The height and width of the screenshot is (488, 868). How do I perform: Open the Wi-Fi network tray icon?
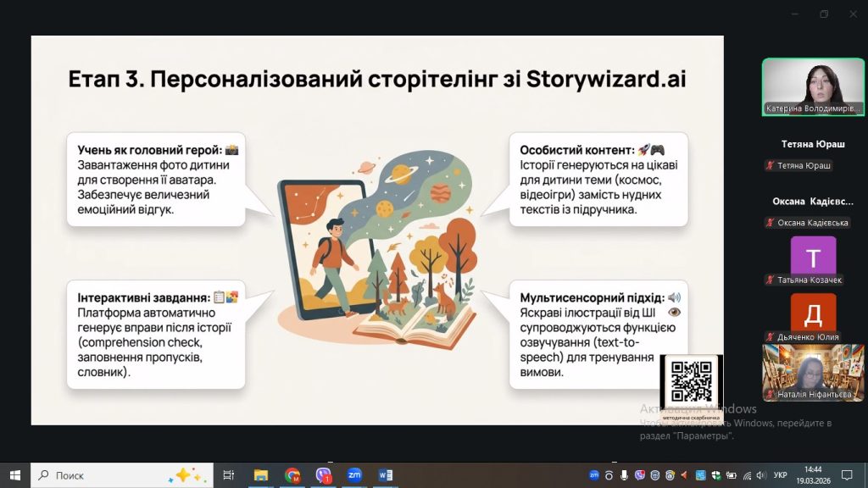(x=746, y=475)
